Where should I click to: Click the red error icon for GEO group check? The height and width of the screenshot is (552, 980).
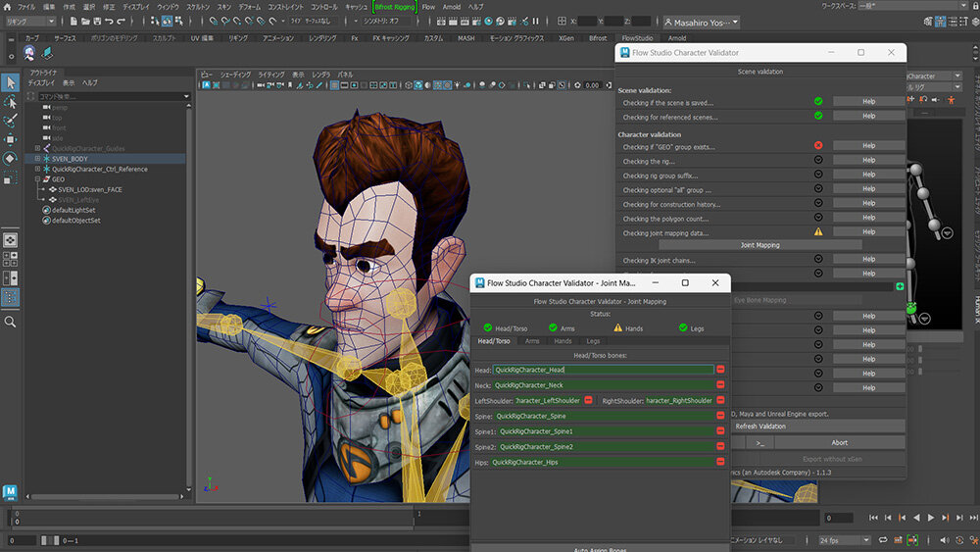click(x=818, y=146)
